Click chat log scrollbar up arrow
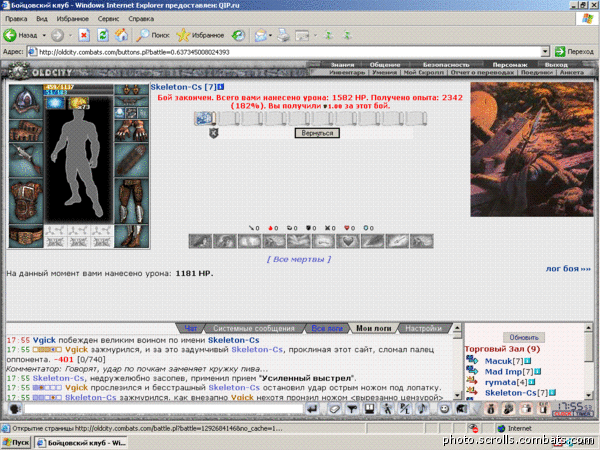Screen dimensions: 600x450 click(x=457, y=328)
